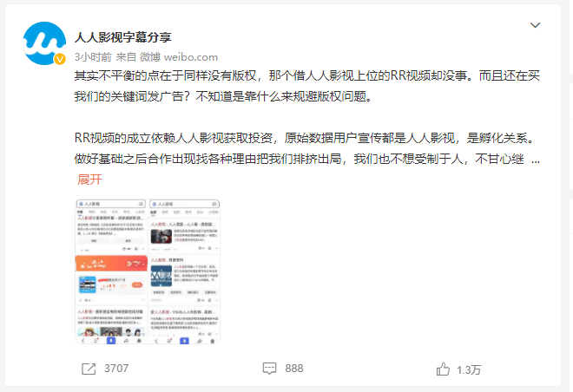Click the 3707 repost count

116,369
